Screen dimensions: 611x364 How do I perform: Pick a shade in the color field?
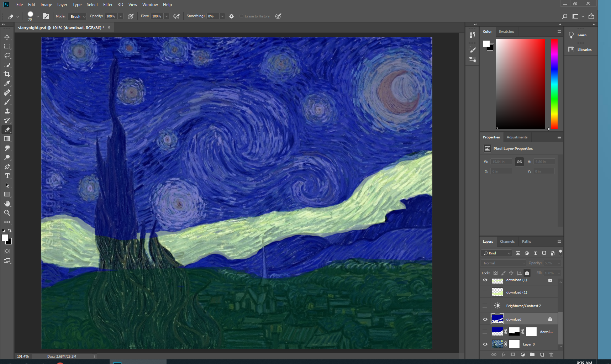(x=520, y=84)
